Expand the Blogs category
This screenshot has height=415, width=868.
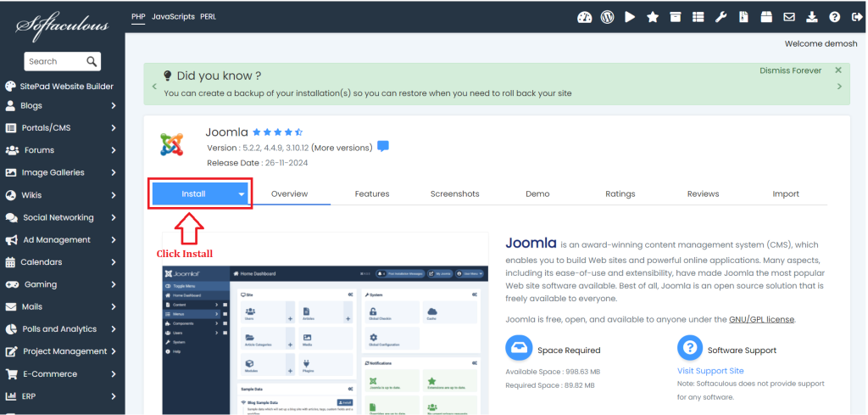[62, 106]
